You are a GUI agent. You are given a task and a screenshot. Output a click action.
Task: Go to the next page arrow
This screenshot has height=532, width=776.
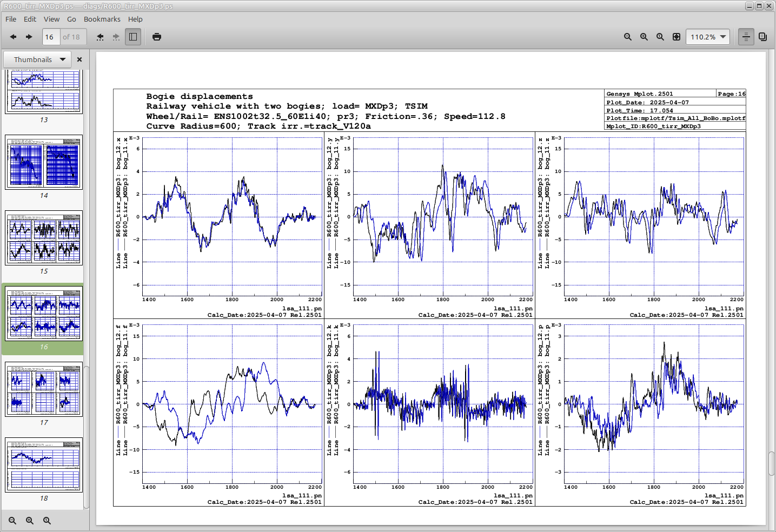pyautogui.click(x=29, y=37)
